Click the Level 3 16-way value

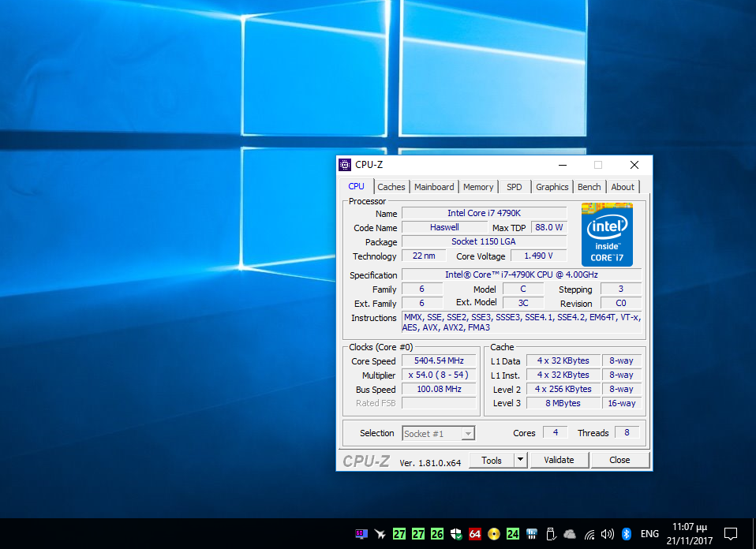[622, 403]
